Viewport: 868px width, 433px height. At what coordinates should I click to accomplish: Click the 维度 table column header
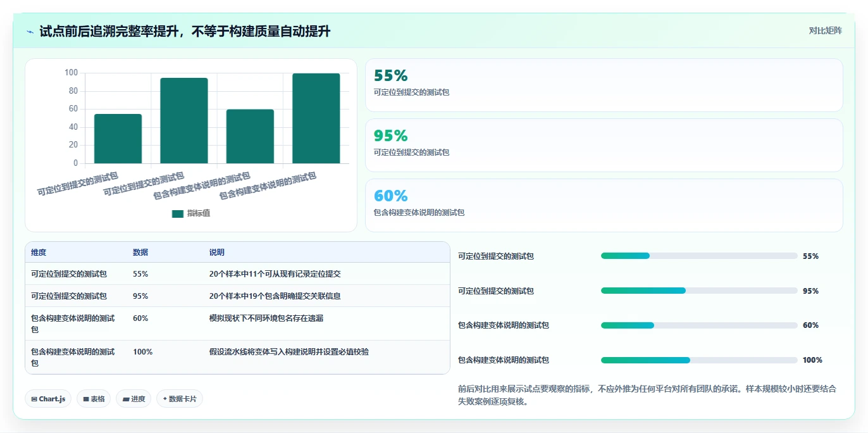[x=39, y=252]
